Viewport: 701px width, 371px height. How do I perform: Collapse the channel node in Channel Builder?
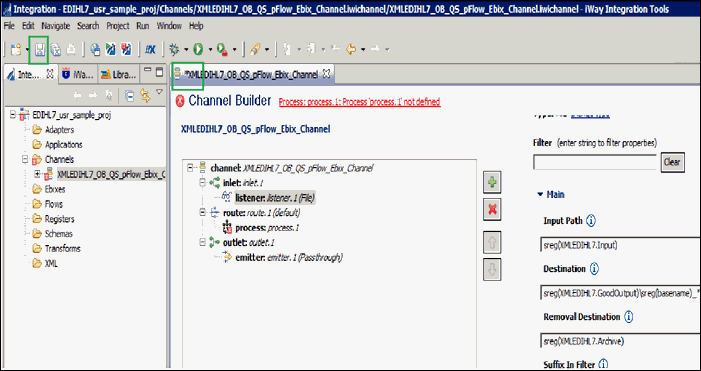tap(191, 168)
